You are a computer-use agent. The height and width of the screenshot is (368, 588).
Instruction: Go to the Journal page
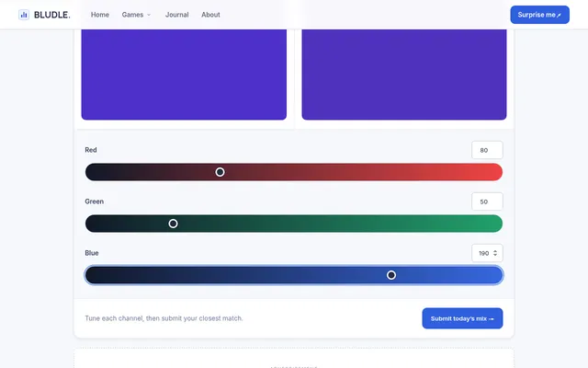coord(177,15)
